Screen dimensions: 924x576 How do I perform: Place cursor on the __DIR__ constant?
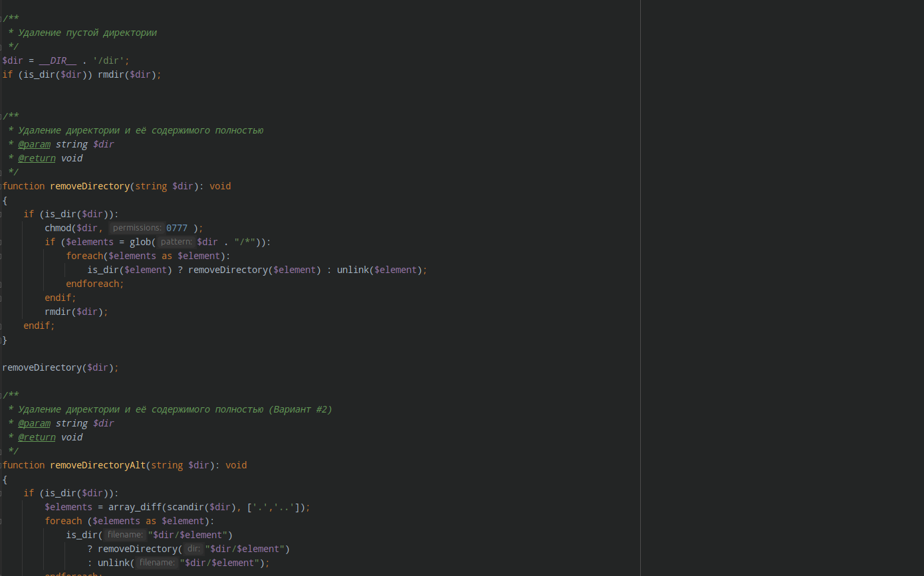click(x=58, y=60)
